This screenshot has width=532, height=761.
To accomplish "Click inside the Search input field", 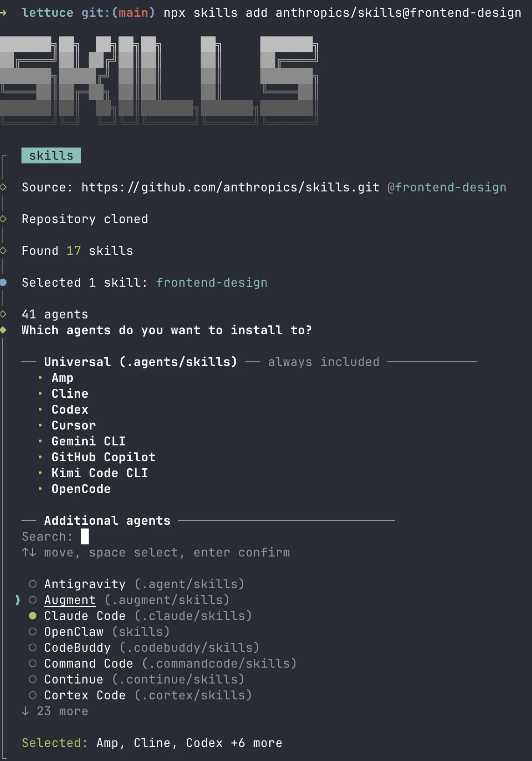I will 85,536.
